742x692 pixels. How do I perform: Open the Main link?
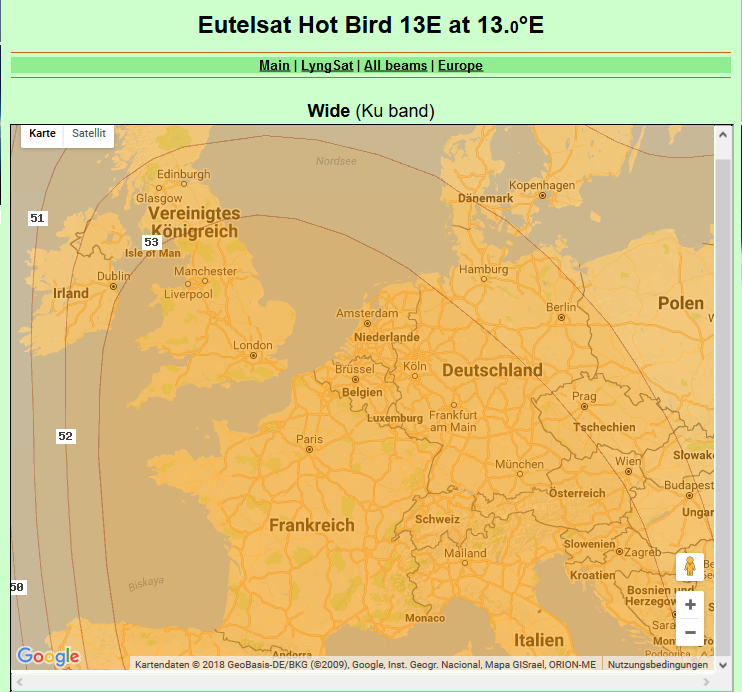coord(274,66)
